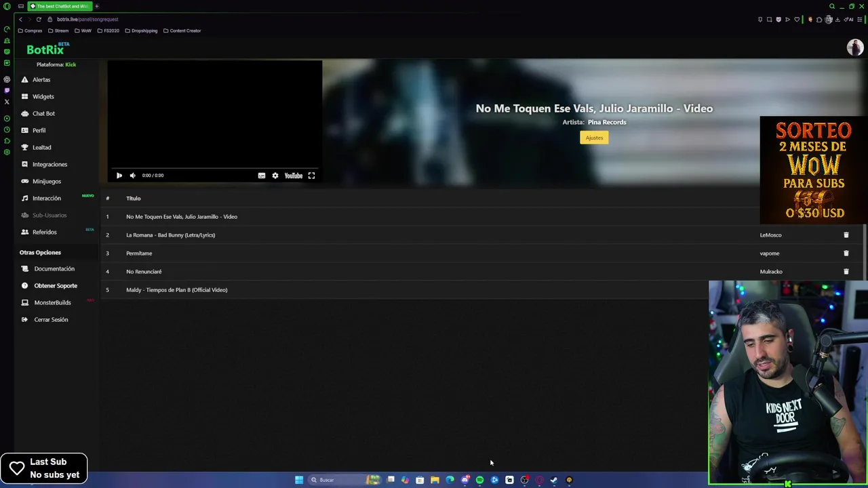Click the Interacción music note icon
The image size is (868, 488).
[24, 199]
